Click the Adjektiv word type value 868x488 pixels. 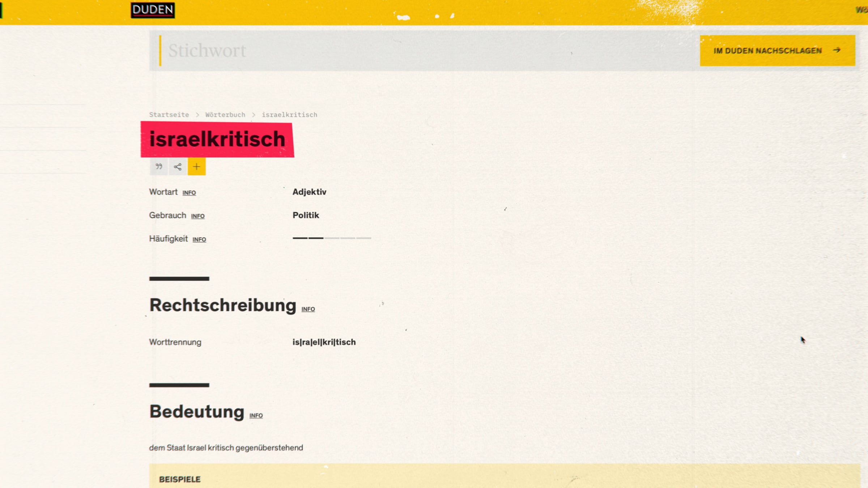point(309,192)
